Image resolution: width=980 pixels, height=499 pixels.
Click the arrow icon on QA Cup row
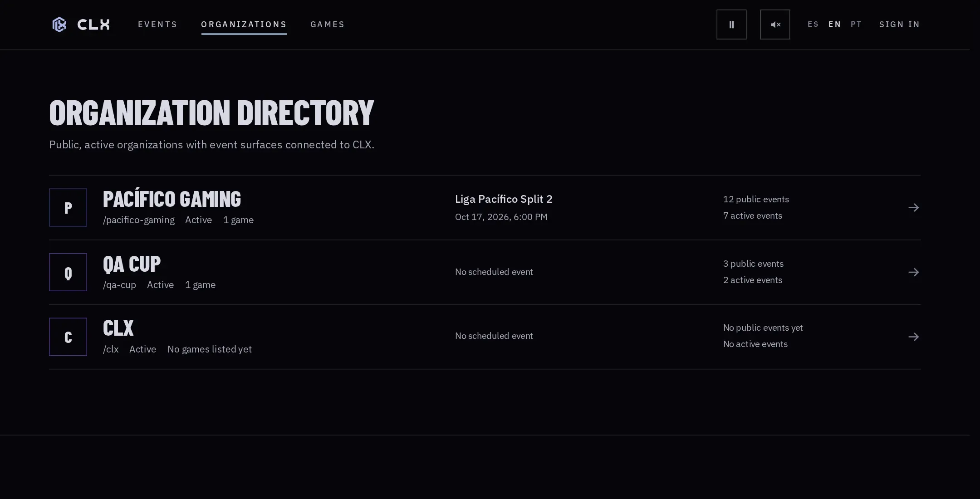pos(914,272)
